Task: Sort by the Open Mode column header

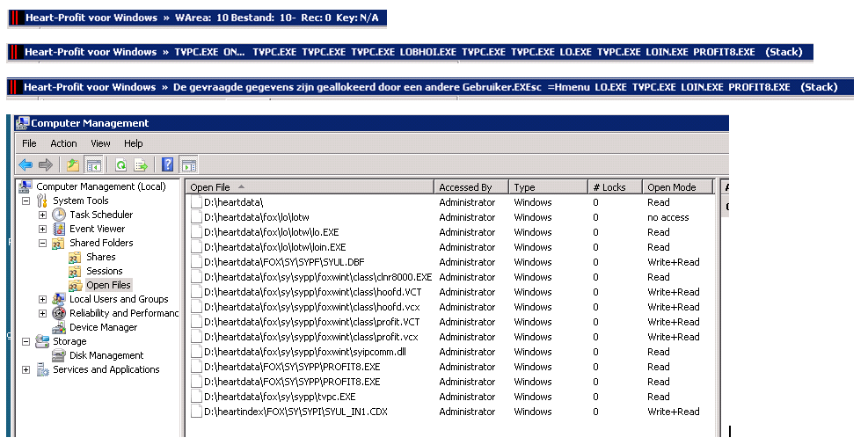Action: 677,187
